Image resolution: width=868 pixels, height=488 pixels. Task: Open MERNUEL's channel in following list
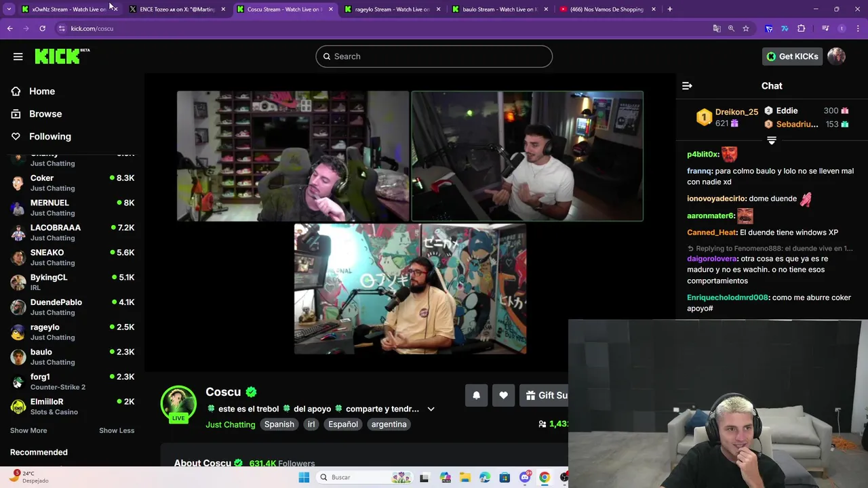click(x=72, y=207)
